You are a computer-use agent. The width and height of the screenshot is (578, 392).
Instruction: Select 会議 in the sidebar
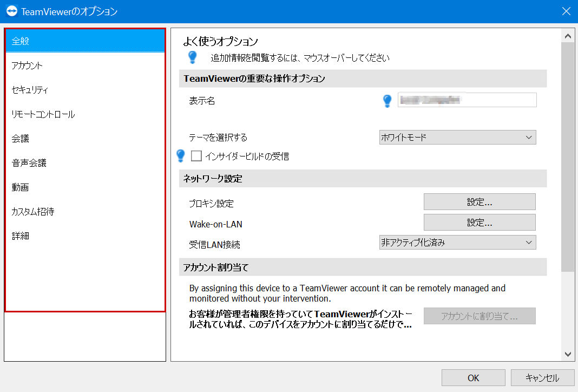[x=85, y=138]
